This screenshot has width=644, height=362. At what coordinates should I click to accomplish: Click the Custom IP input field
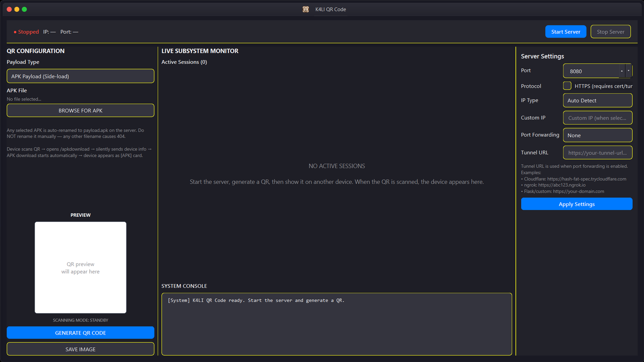pyautogui.click(x=598, y=118)
